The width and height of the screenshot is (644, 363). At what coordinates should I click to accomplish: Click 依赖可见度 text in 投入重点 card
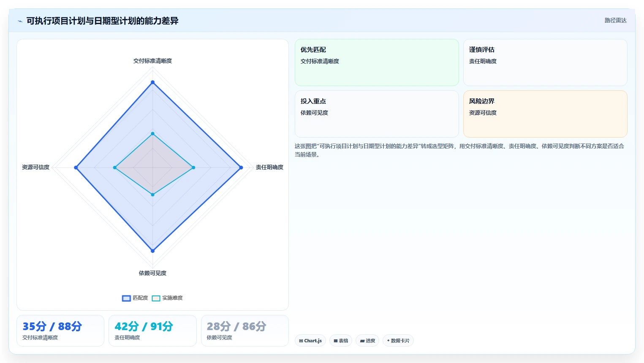tap(314, 113)
